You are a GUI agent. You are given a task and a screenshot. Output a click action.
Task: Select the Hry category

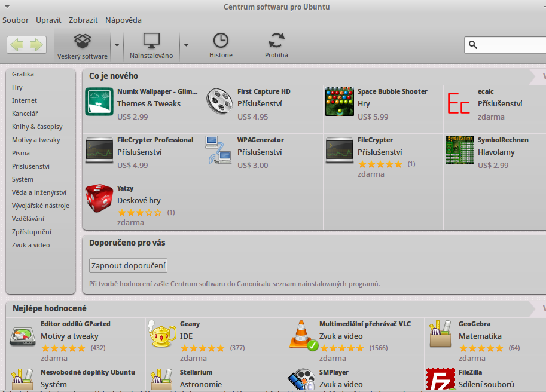point(17,87)
